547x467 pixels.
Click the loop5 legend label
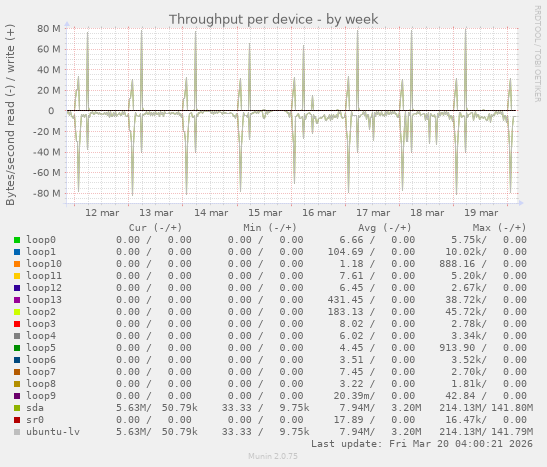coord(41,347)
